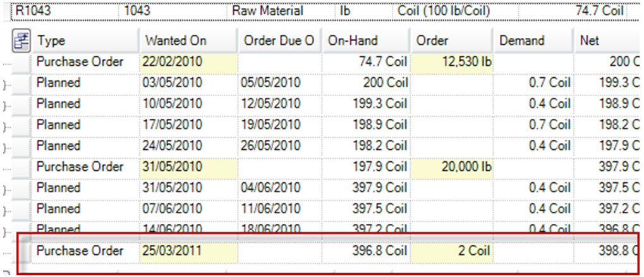The width and height of the screenshot is (644, 277).
Task: Select row selector for Planned 17/05/2010 row
Action: (22, 125)
